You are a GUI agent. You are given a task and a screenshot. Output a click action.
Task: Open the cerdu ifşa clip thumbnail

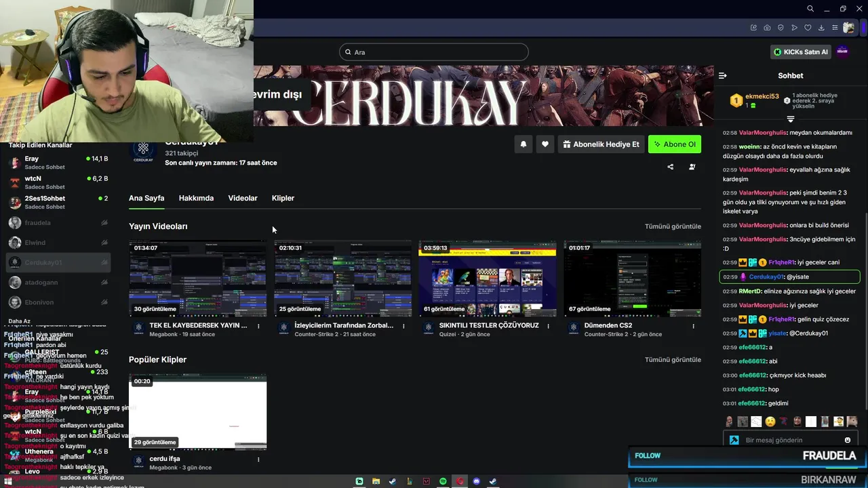point(198,411)
